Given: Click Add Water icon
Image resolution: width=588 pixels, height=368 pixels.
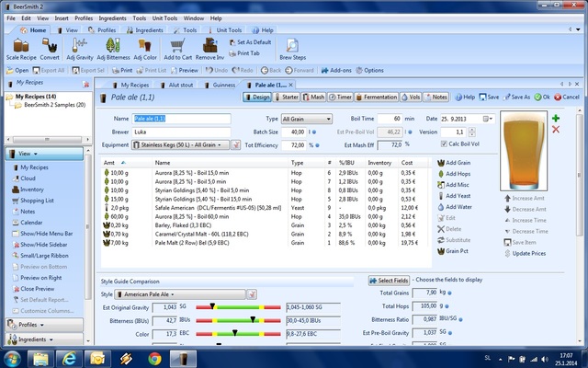Looking at the screenshot, I should coord(441,207).
